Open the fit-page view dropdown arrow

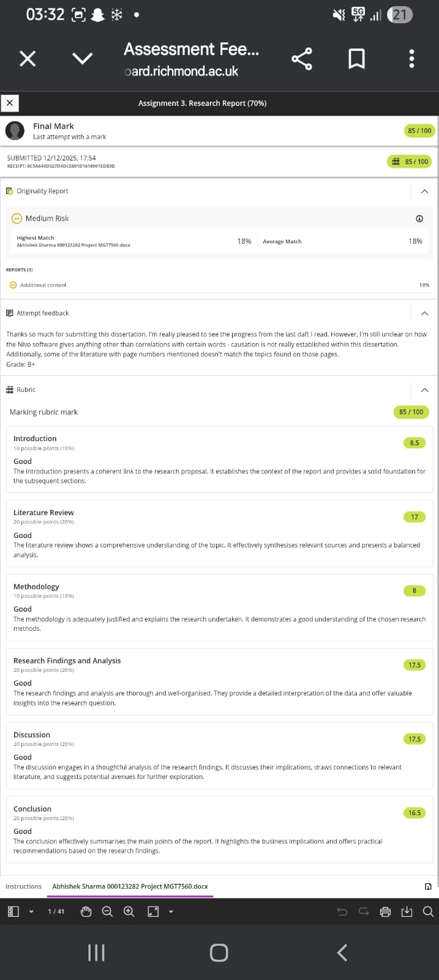171,911
